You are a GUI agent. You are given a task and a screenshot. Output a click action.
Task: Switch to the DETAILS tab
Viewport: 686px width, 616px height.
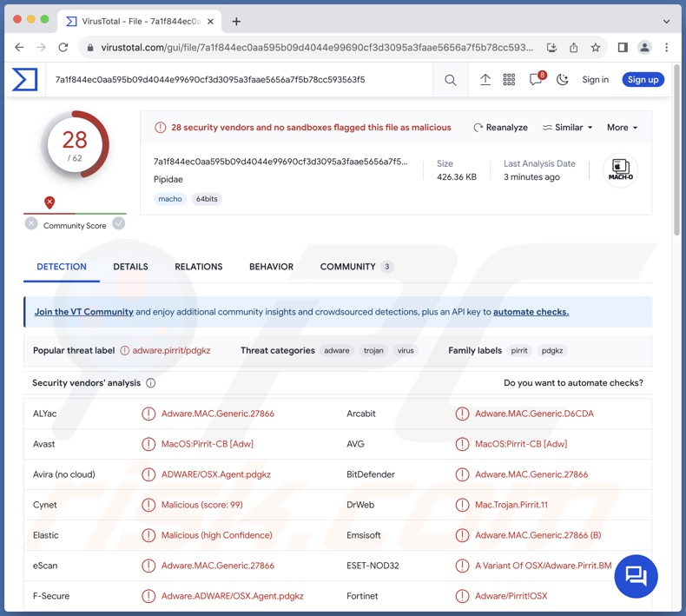(x=130, y=267)
